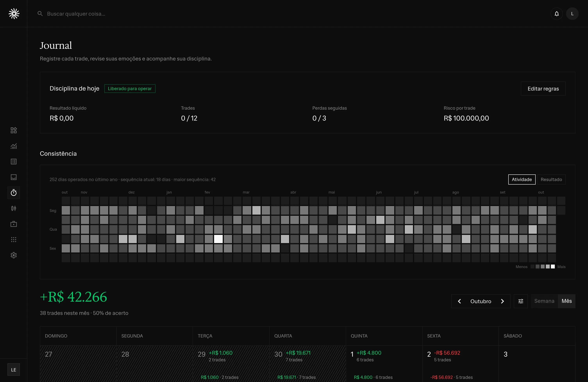The width and height of the screenshot is (588, 382).
Task: Click the search magnifier icon
Action: pos(40,14)
